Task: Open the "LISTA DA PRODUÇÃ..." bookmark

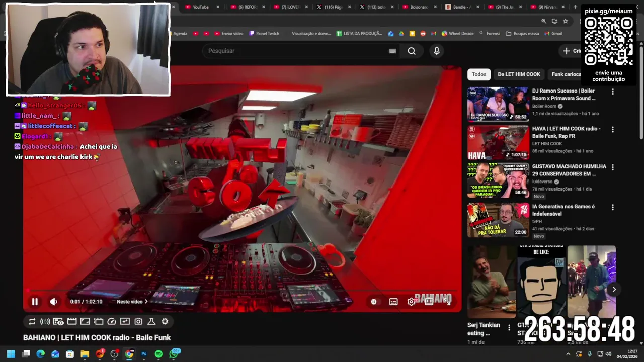Action: [359, 34]
